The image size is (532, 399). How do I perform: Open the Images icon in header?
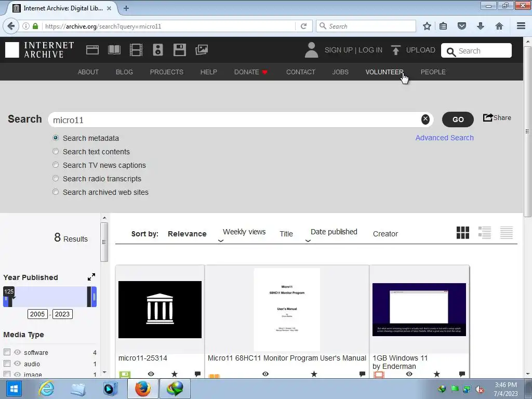coord(202,50)
